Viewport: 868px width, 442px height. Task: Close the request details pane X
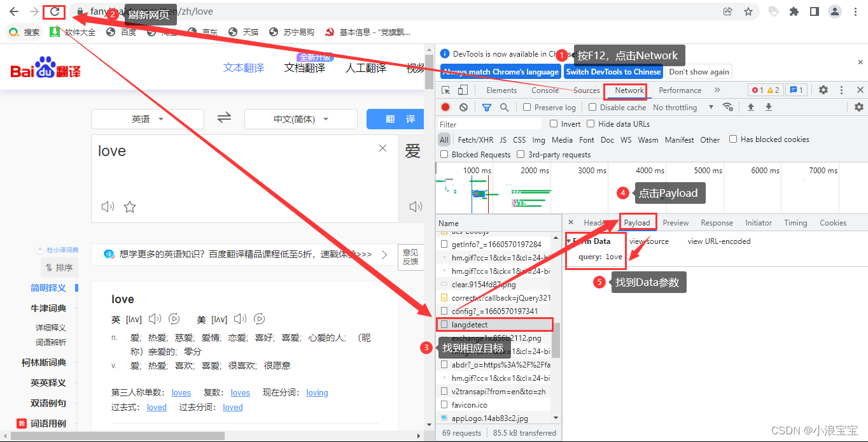[571, 222]
